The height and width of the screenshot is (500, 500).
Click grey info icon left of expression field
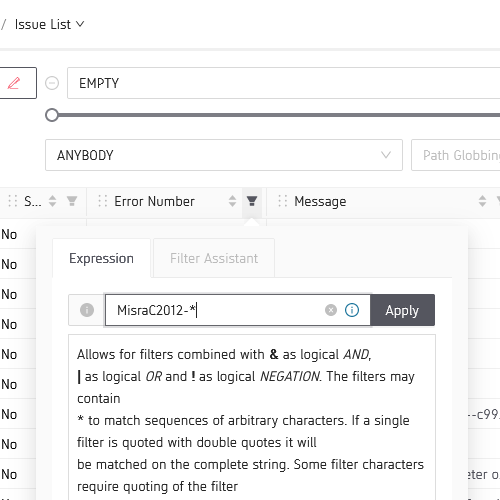87,310
